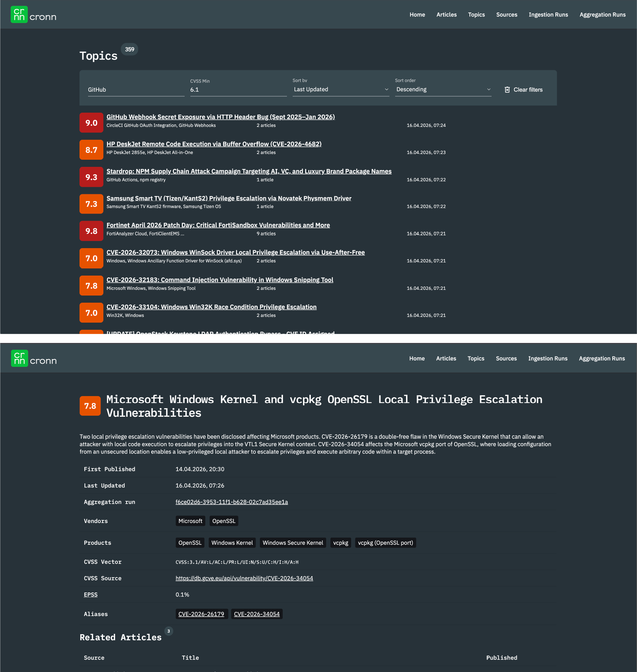Click the 9.0 CVSS score badge

[91, 123]
